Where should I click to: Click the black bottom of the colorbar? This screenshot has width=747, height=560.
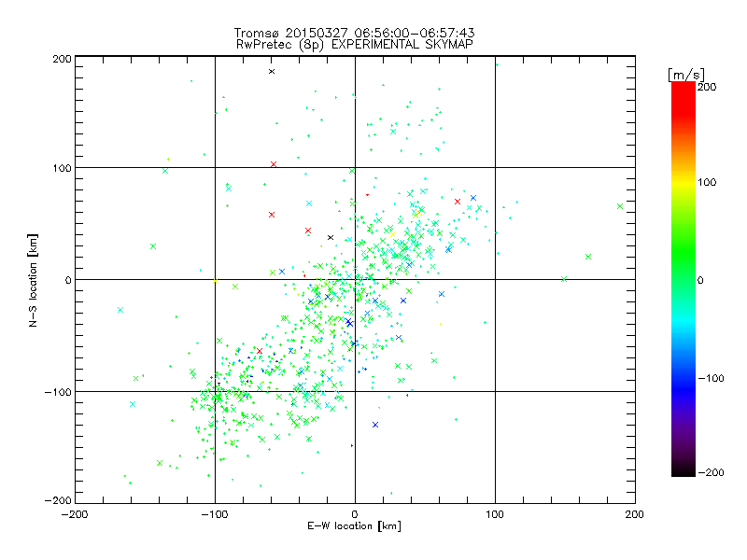tap(684, 469)
